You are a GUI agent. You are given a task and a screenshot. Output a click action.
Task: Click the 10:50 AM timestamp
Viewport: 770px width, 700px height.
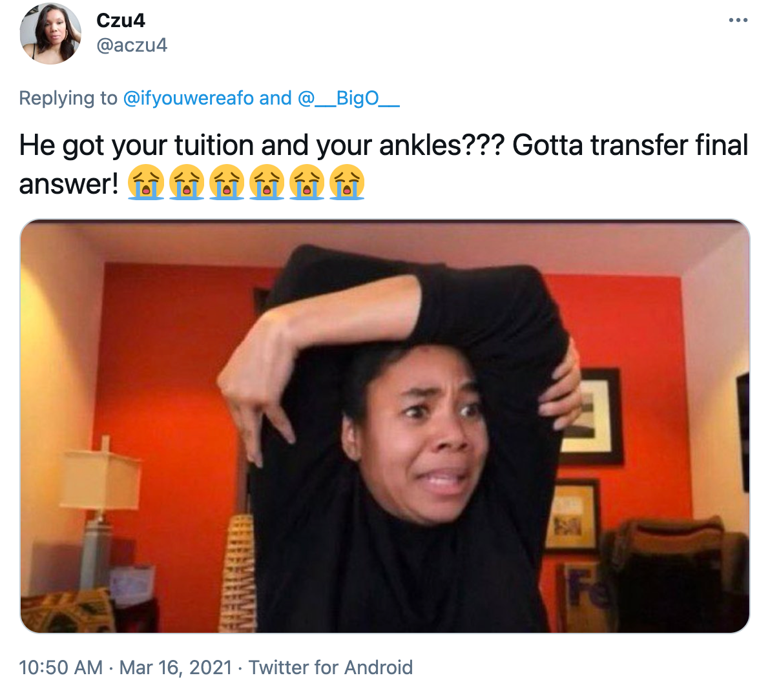coord(61,668)
